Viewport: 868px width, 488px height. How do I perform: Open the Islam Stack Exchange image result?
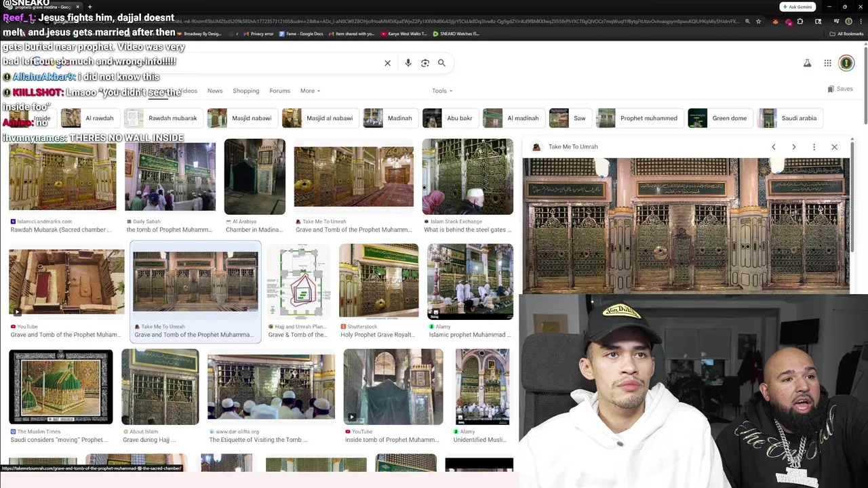coord(468,176)
